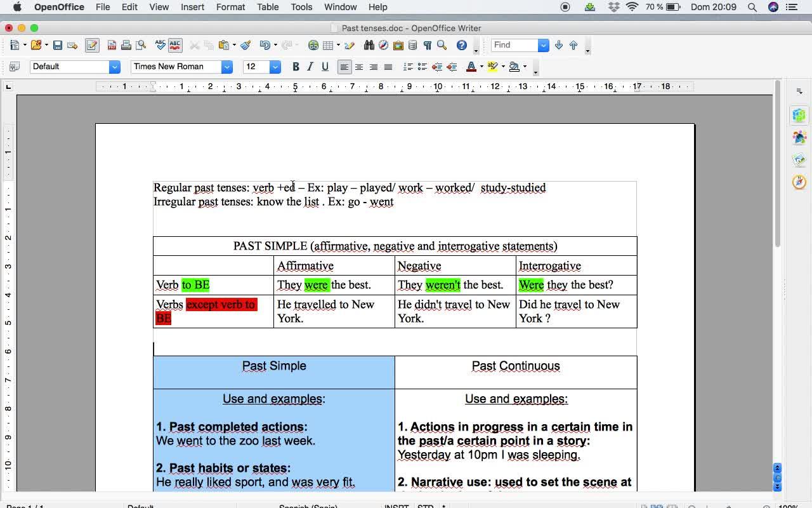This screenshot has height=508, width=812.
Task: Open OpenOffice Help
Action: pyautogui.click(x=462, y=45)
